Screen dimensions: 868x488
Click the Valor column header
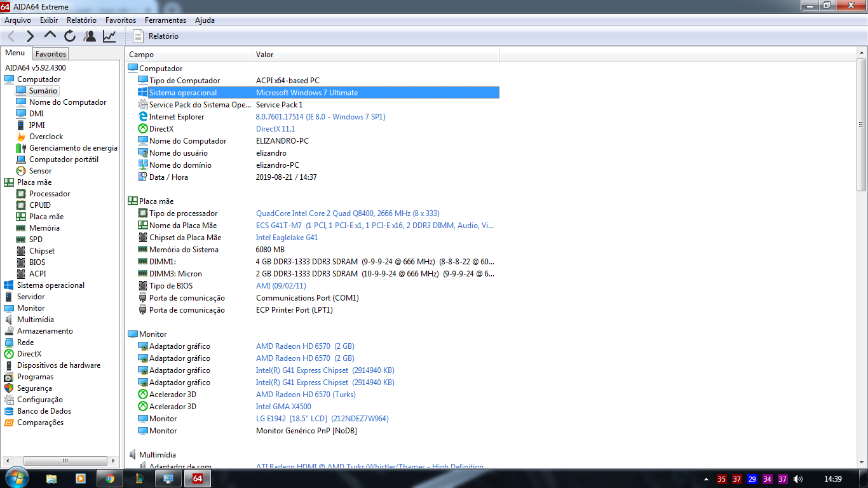[x=376, y=55]
